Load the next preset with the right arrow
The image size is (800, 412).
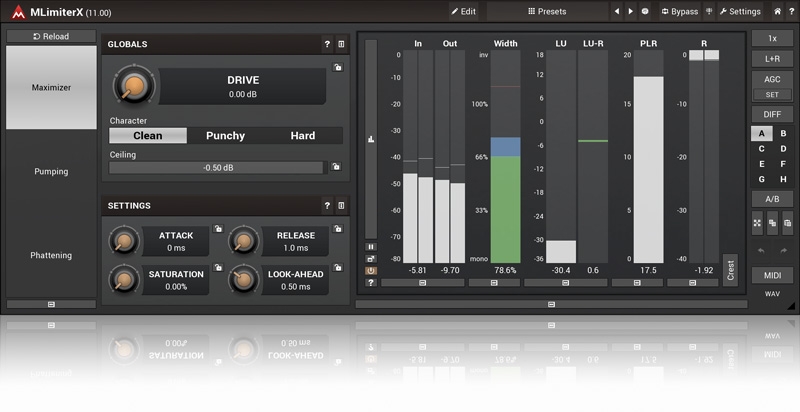630,12
